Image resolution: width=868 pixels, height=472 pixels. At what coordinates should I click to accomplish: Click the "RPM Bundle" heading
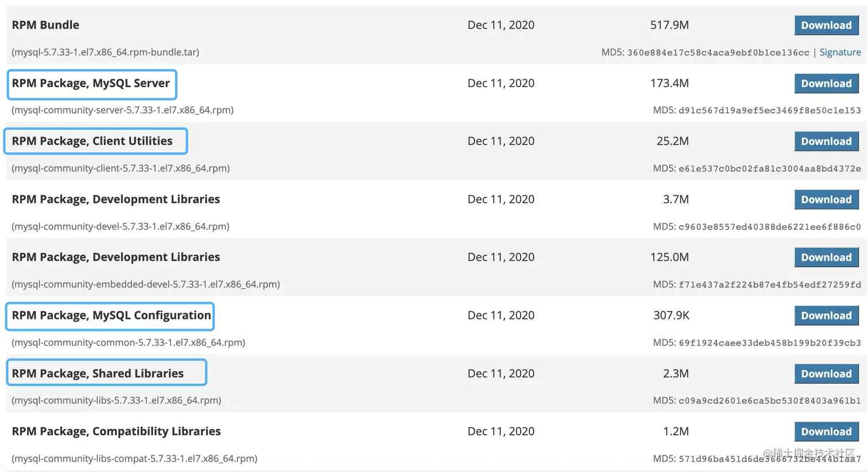click(45, 25)
